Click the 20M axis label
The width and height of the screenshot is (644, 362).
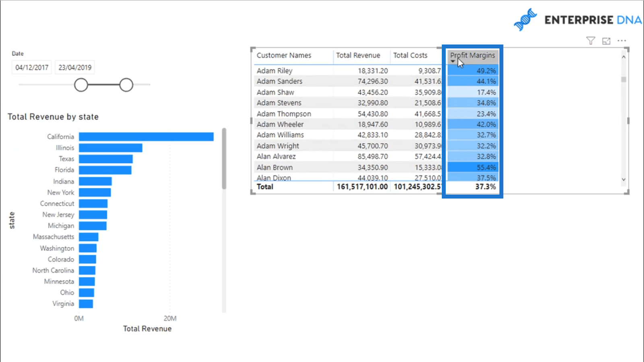coord(170,319)
